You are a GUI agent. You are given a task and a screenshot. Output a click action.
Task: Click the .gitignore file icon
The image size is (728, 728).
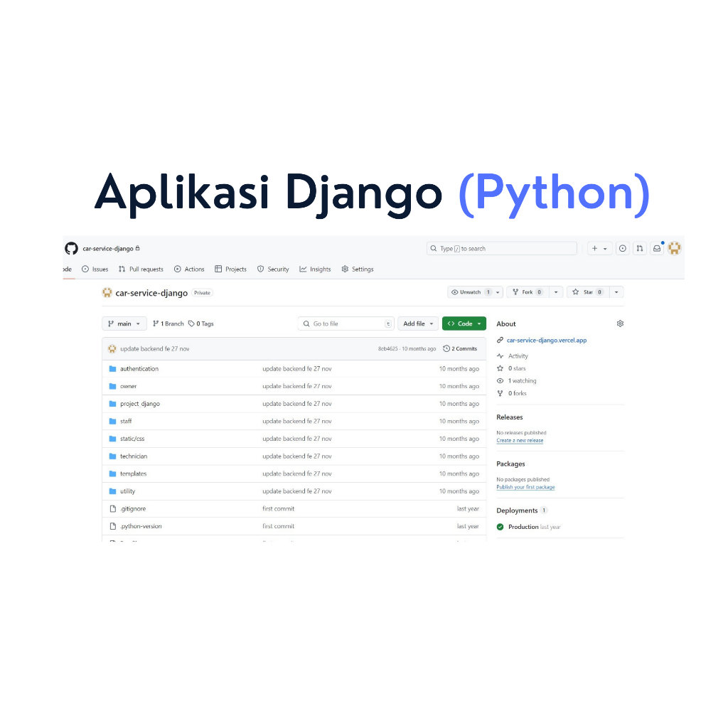[x=112, y=509]
